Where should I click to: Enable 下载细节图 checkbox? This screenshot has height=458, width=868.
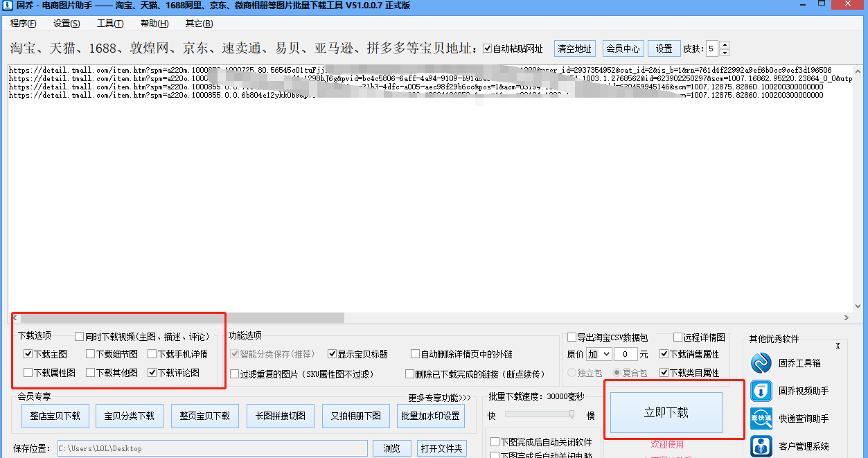pos(90,354)
